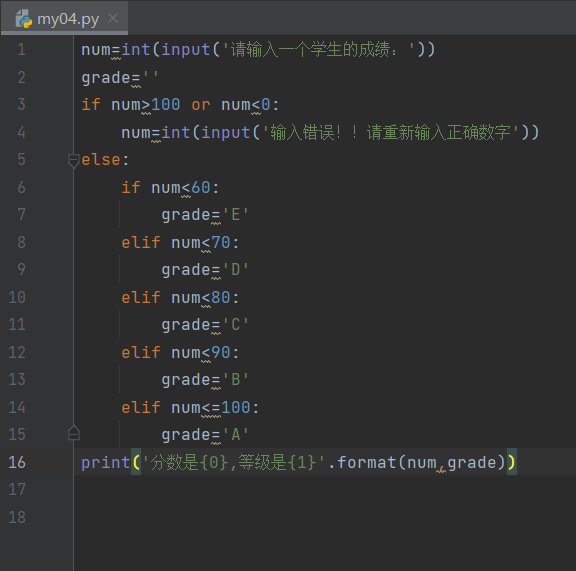
Task: Click the number 100 on line 3
Action: tap(166, 105)
